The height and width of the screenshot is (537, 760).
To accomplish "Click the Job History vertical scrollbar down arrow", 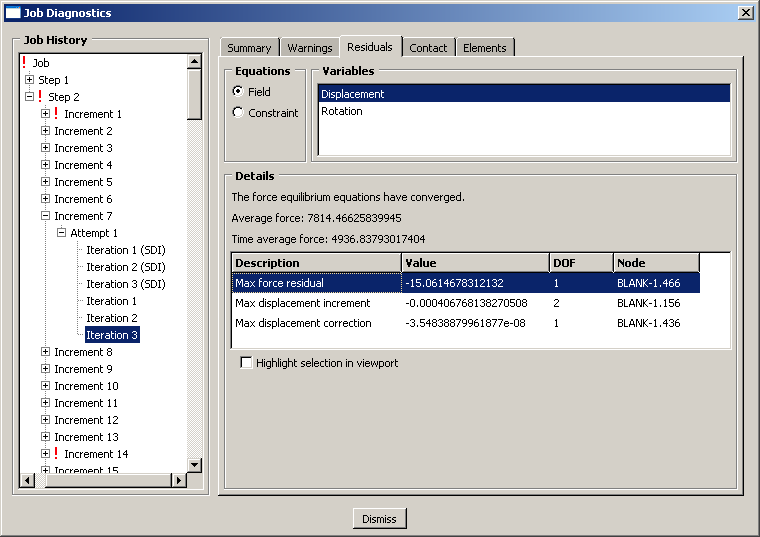I will [194, 464].
